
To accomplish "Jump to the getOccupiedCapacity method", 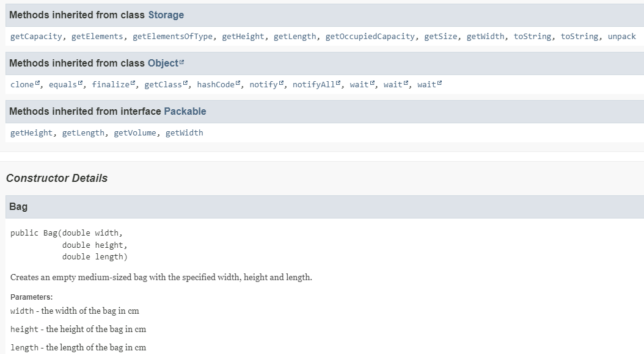I will pos(370,37).
